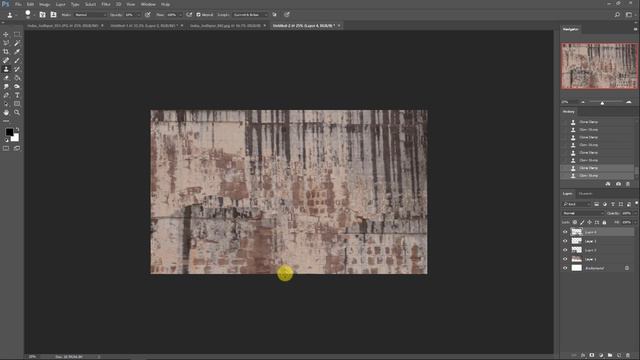Toggle lock position icon
Image resolution: width=640 pixels, height=360 pixels.
tap(589, 222)
